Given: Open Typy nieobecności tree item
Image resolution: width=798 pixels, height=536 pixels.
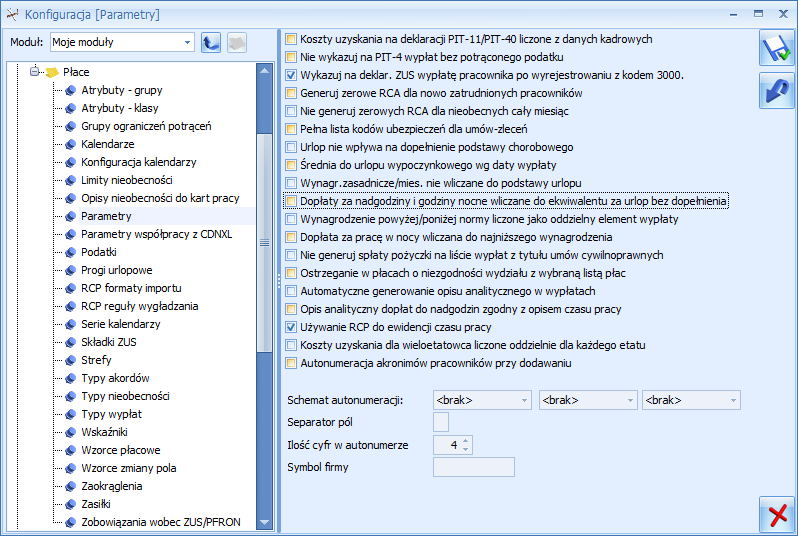Looking at the screenshot, I should point(125,397).
